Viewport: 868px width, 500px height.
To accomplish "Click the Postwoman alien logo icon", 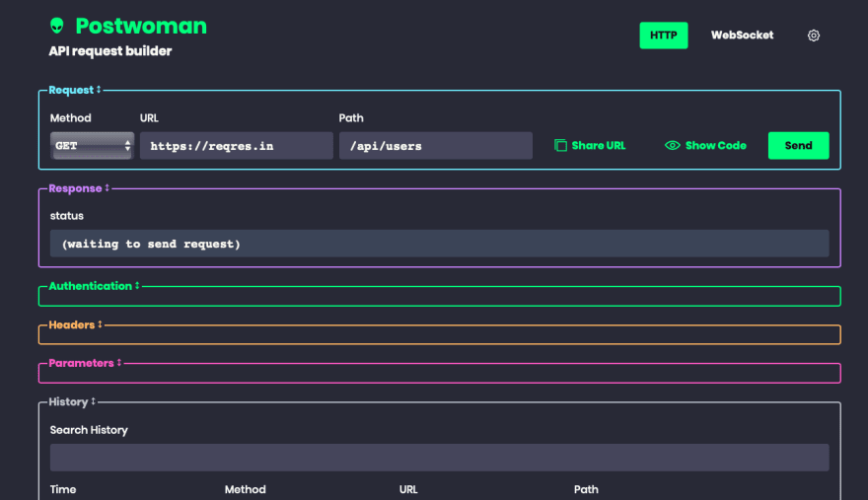I will [57, 26].
